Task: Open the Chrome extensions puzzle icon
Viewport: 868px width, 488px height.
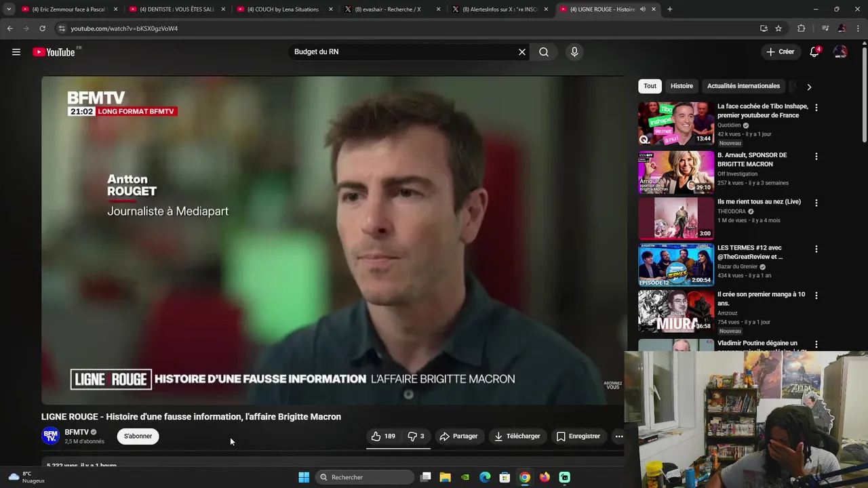Action: pyautogui.click(x=802, y=28)
